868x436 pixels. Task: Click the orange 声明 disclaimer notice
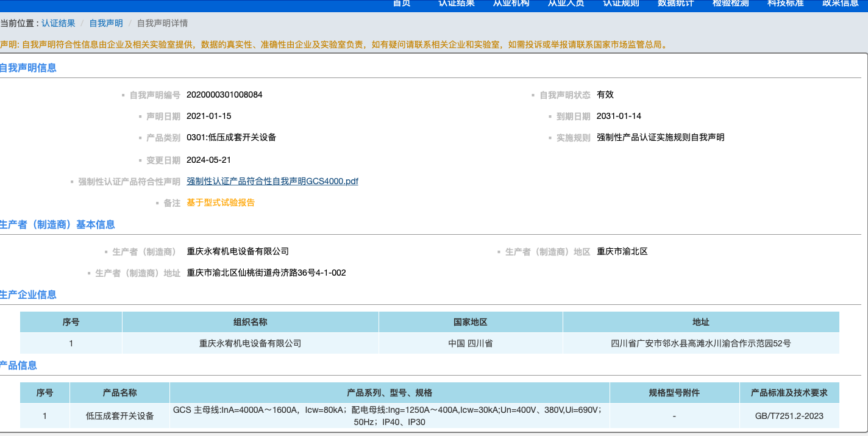pyautogui.click(x=334, y=45)
